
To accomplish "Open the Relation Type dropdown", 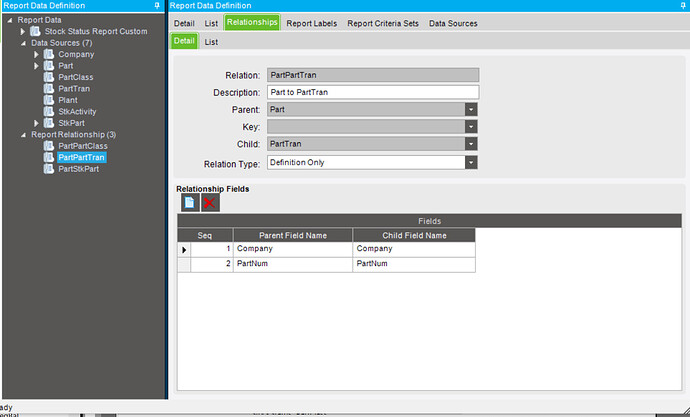I will pos(471,162).
